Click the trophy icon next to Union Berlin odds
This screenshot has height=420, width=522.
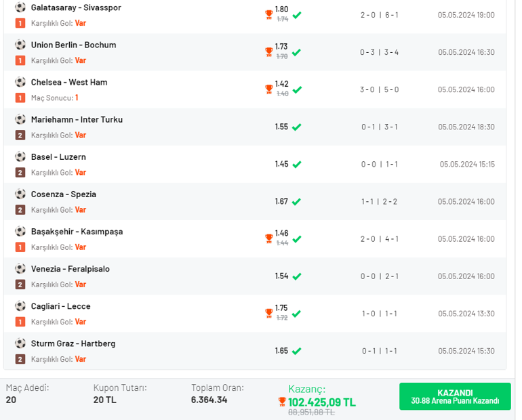click(268, 52)
